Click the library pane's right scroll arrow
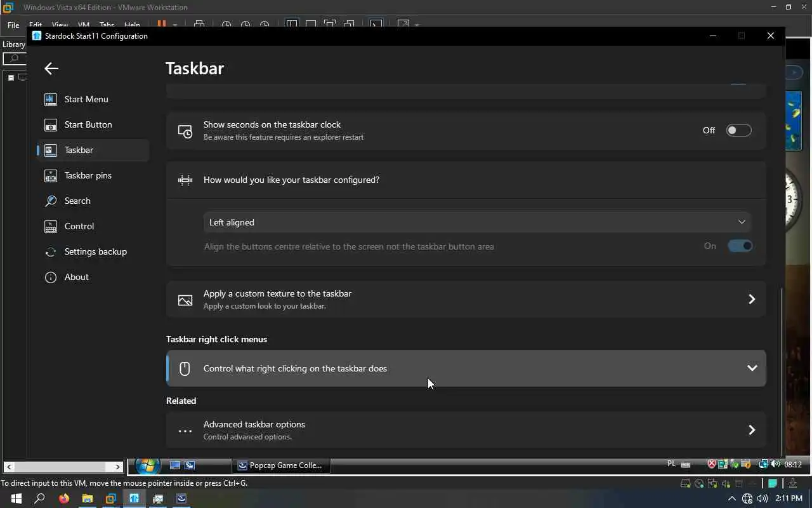812x508 pixels. (118, 467)
